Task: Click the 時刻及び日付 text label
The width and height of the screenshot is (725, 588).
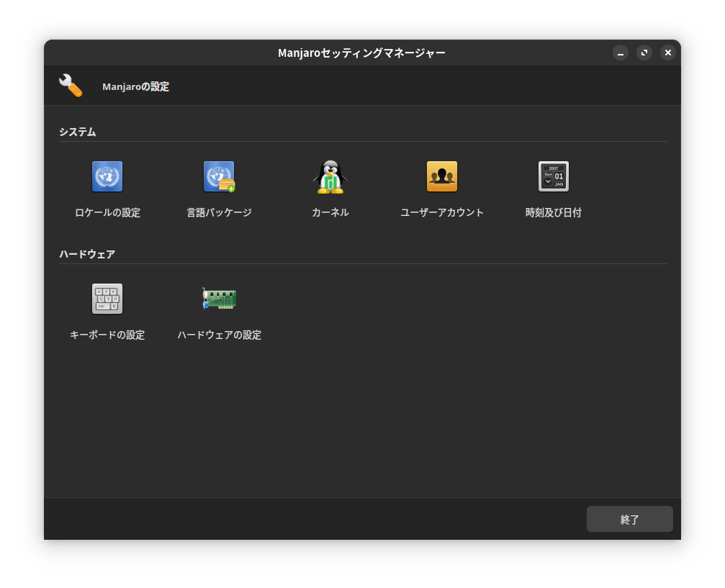Action: click(554, 212)
